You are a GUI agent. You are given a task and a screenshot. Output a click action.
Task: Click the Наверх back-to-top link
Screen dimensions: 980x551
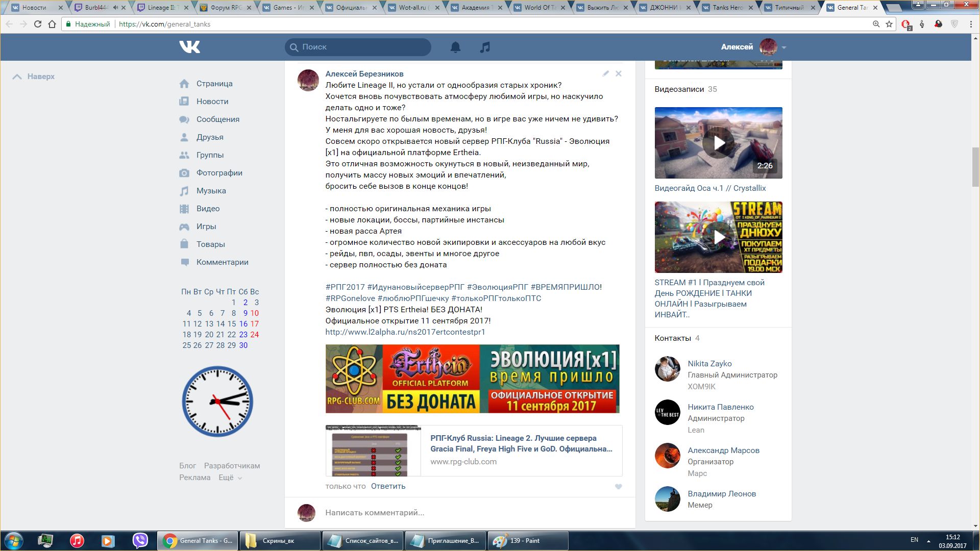(x=33, y=77)
